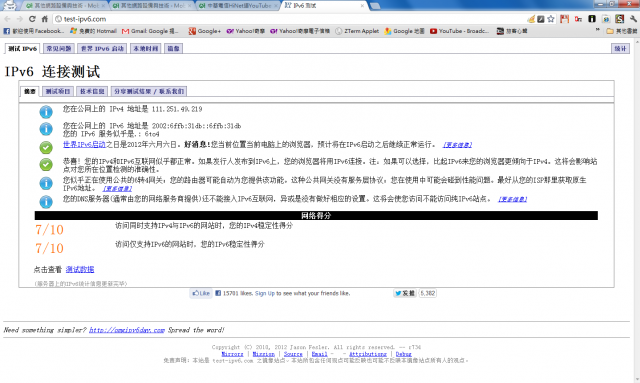Click 更多信息 link under 6to4 gateway notice
Viewport: 640px width, 383px height.
[117, 189]
